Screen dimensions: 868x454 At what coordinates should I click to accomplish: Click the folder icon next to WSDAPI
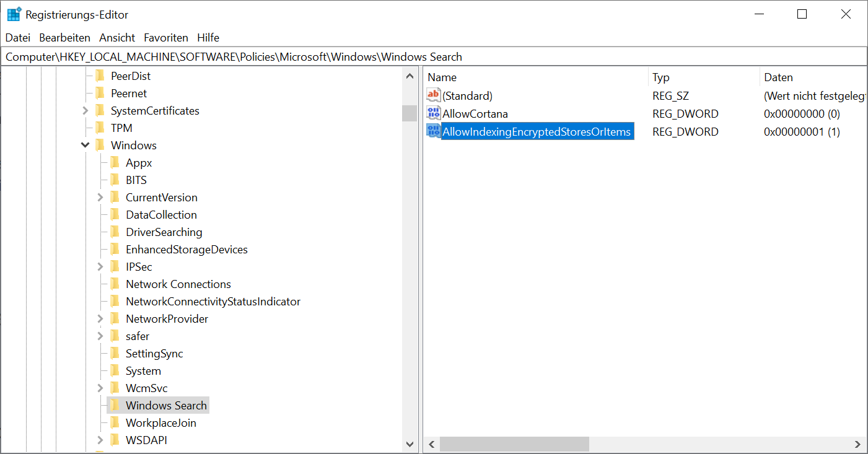115,440
